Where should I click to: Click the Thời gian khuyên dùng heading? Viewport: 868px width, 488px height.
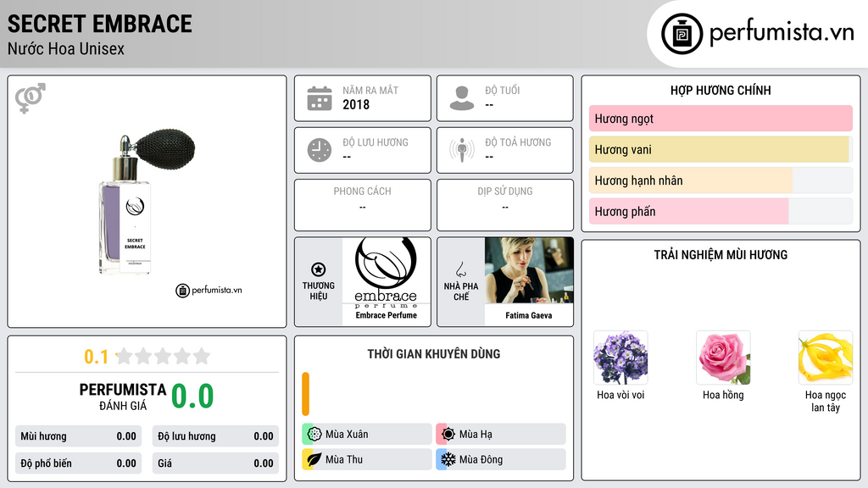tap(434, 354)
